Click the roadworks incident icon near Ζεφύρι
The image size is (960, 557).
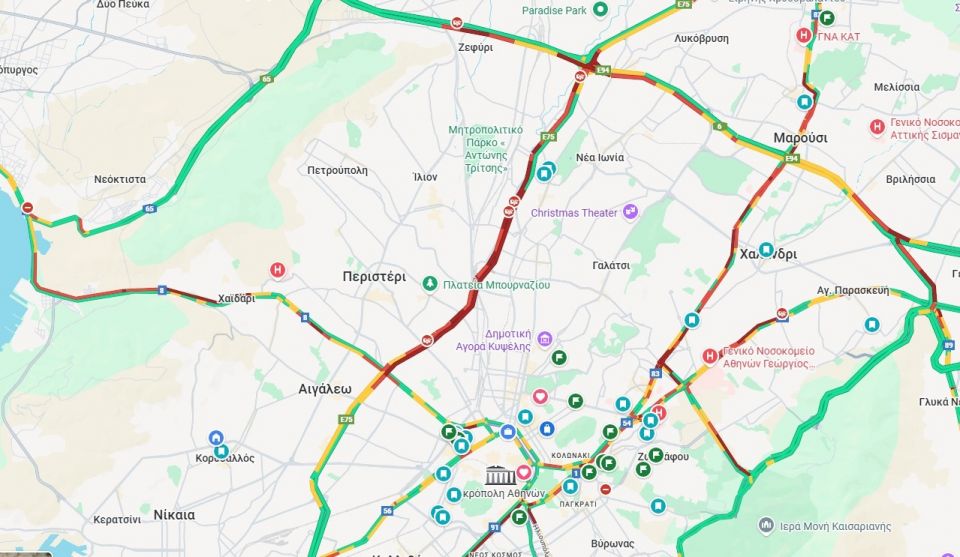tap(457, 23)
